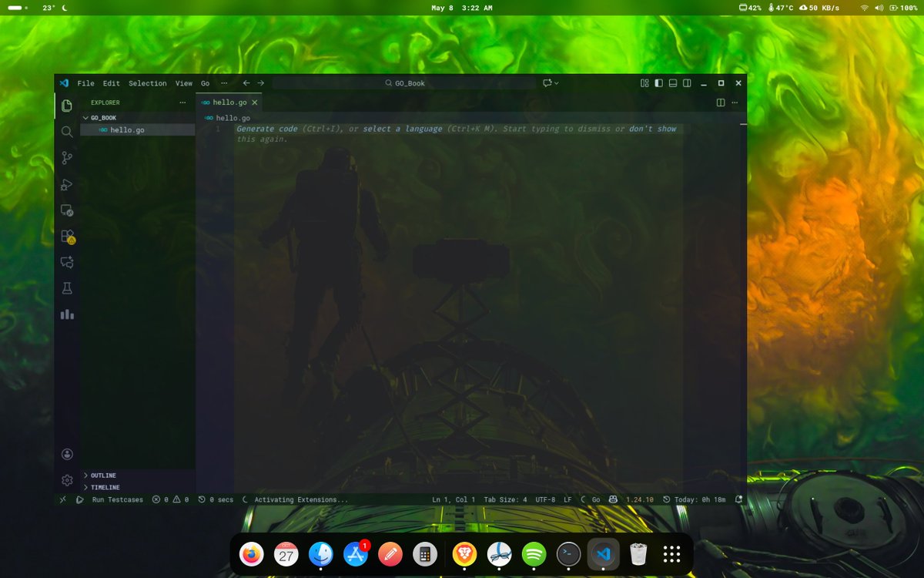This screenshot has height=578, width=924.
Task: Click Today: 0h 18m time tracker
Action: point(695,499)
